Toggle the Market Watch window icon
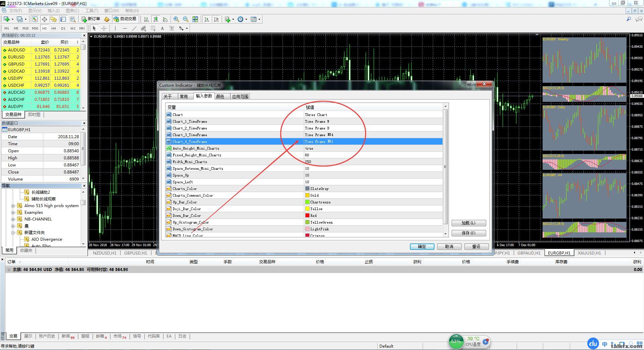 pos(35,19)
